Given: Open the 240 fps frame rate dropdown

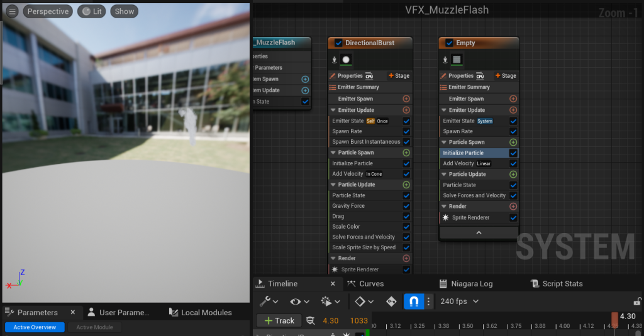Looking at the screenshot, I should point(459,301).
